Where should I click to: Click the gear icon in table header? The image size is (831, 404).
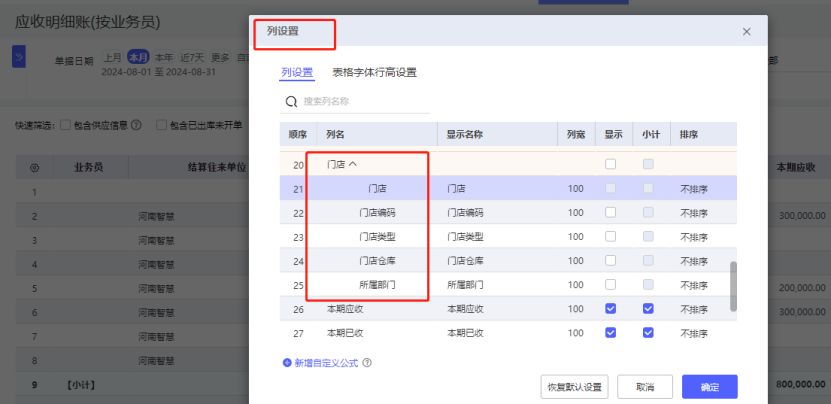[34, 168]
